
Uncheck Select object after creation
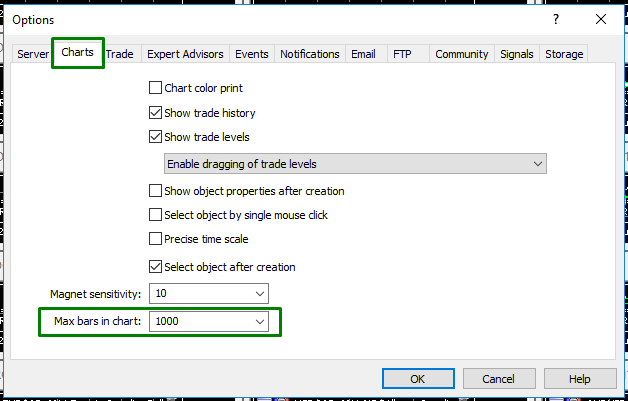(155, 267)
